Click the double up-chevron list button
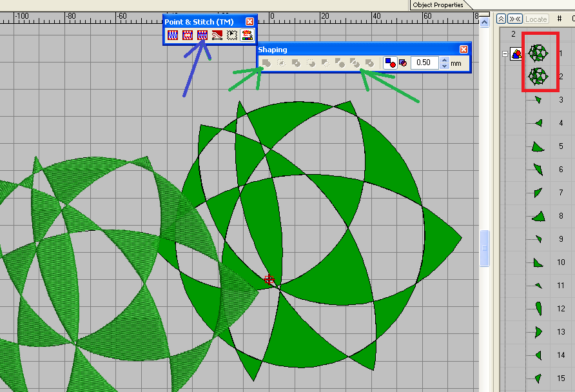 click(501, 19)
